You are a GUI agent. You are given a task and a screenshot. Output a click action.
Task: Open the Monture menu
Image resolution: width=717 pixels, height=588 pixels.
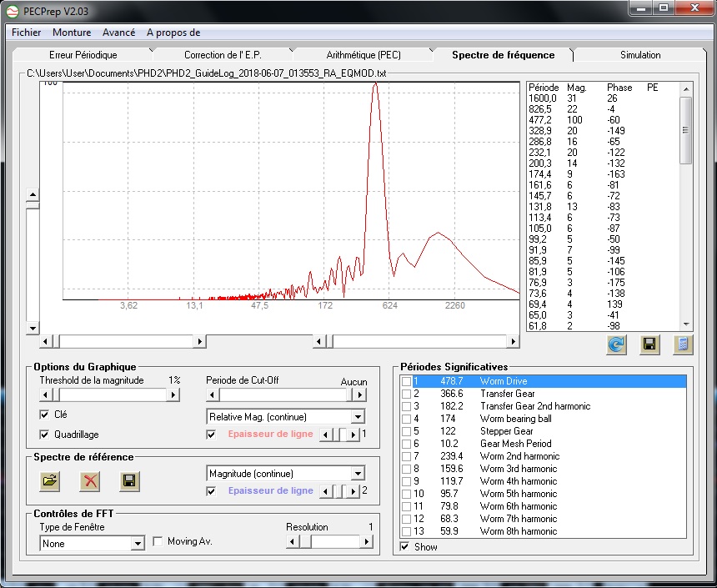pos(72,33)
